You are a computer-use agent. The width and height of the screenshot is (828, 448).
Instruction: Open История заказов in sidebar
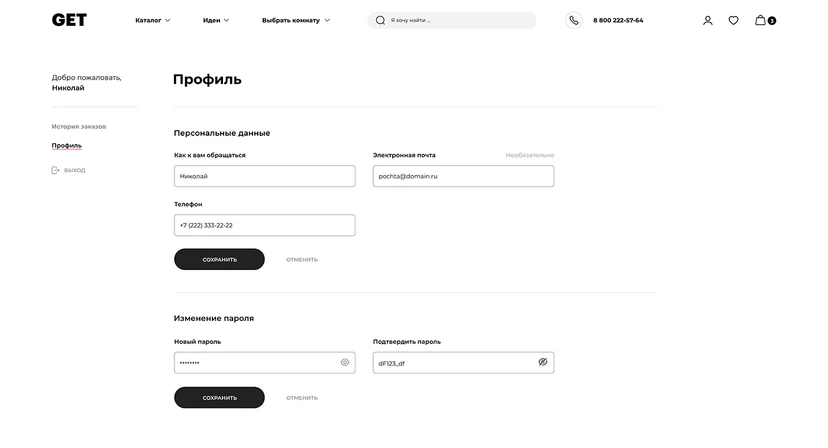79,126
